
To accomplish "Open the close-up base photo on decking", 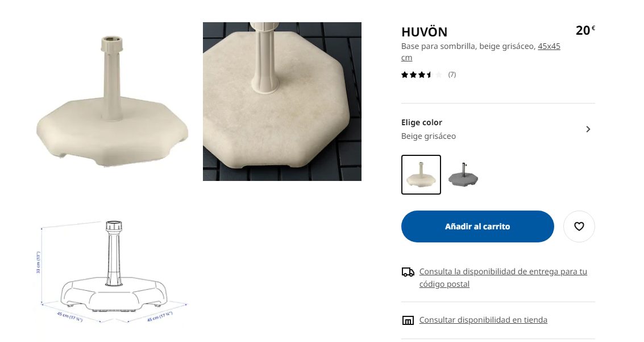I will (x=282, y=101).
